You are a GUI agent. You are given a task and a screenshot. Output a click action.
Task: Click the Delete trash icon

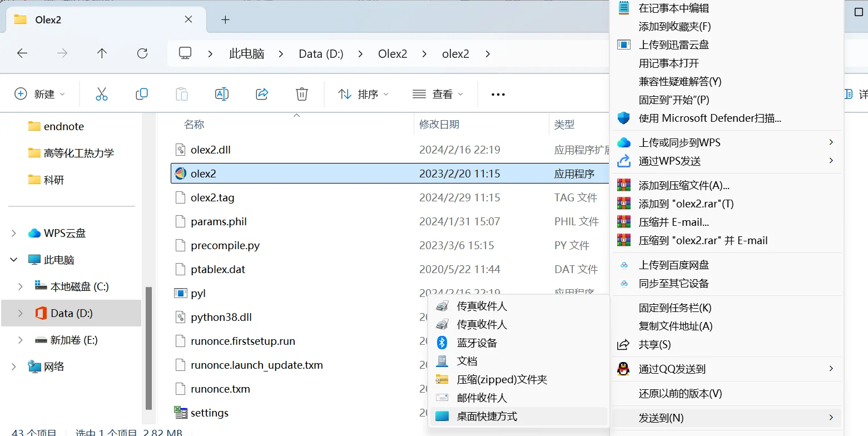click(301, 93)
